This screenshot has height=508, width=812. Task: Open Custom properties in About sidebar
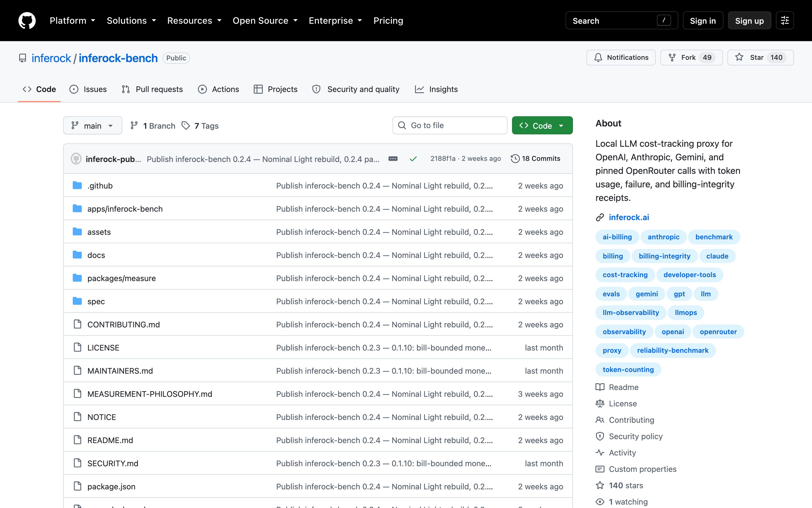[x=643, y=469]
